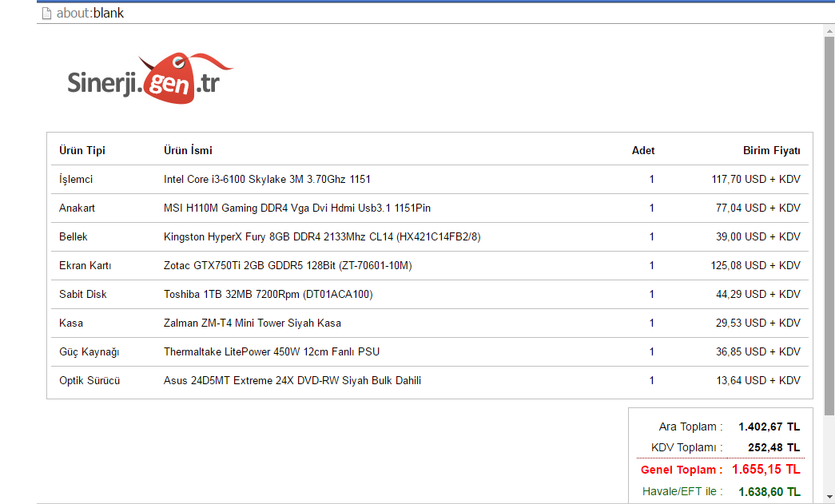Click the Birim Fiyatı column header

(x=771, y=150)
